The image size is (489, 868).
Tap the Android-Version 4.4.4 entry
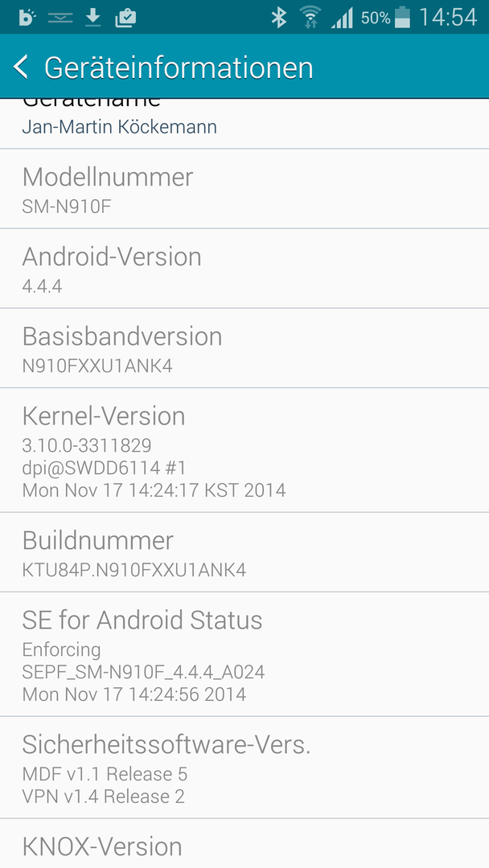pos(244,268)
